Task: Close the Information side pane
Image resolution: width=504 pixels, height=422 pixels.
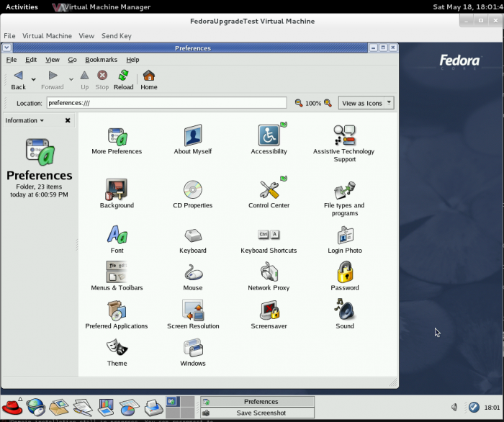Action: coord(68,121)
